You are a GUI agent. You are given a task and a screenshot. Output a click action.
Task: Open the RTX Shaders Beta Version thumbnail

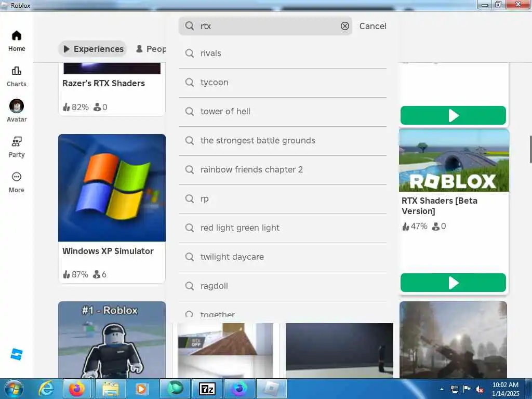tap(454, 161)
